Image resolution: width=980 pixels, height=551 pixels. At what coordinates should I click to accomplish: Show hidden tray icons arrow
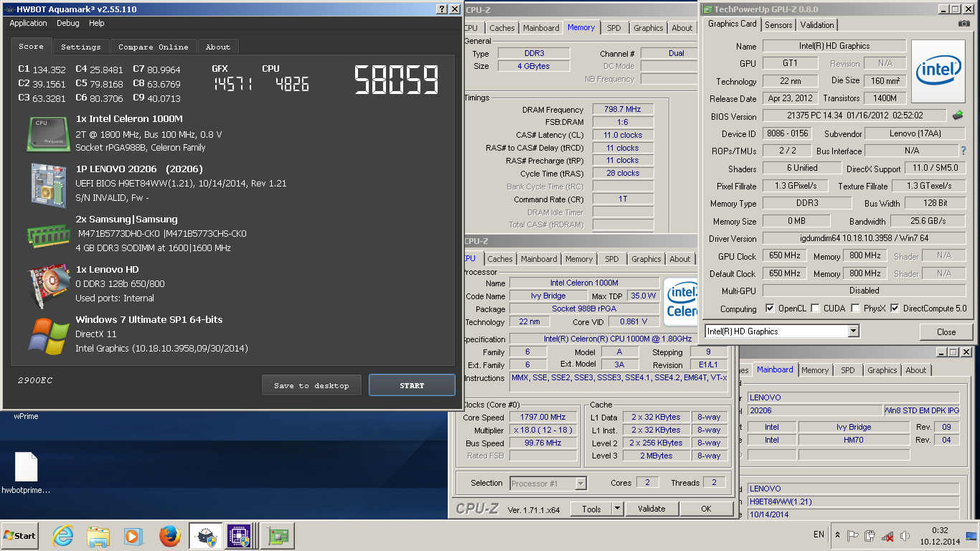click(837, 535)
